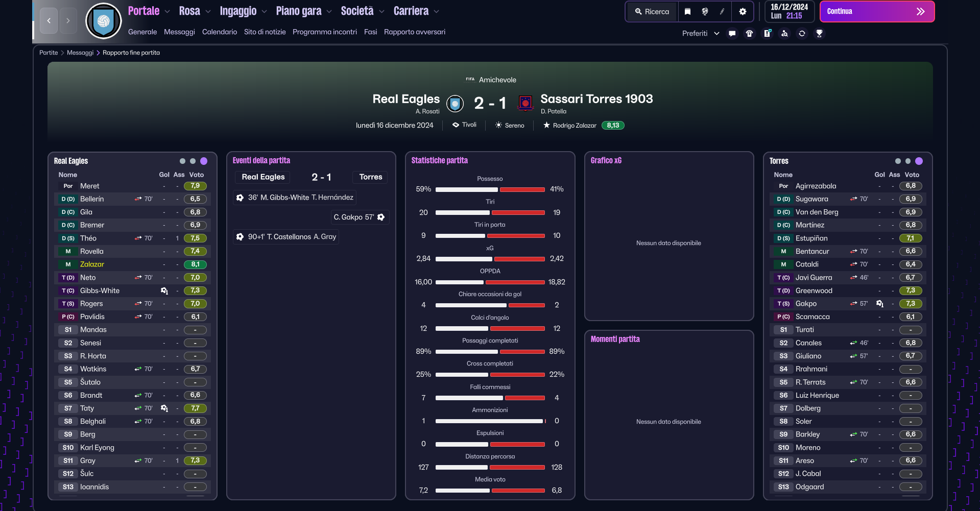Select second view dot in Real Eagles panel
The image size is (980, 511).
coord(193,161)
